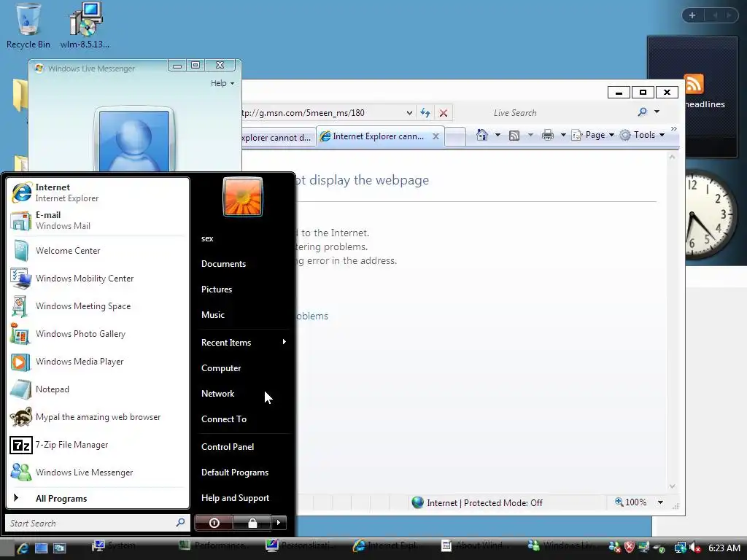The image size is (747, 560).
Task: Open Default Programs
Action: tap(244, 472)
